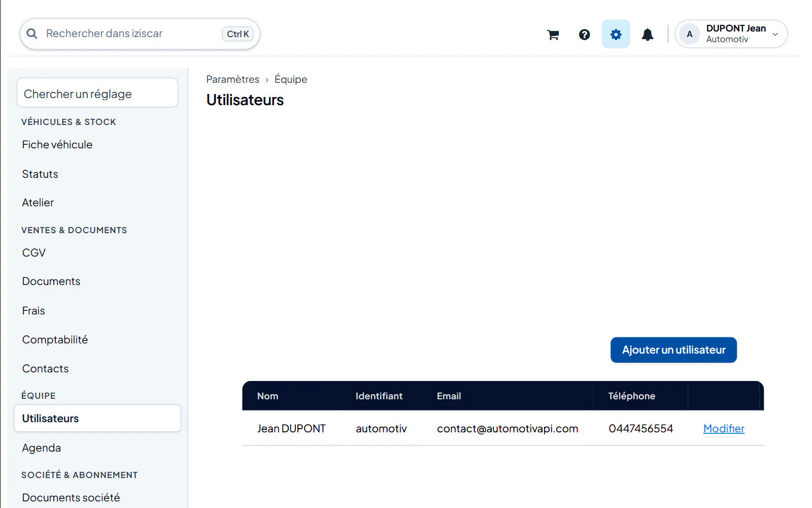Viewport: 812px width, 508px height.
Task: Open Fiche véhicule settings
Action: (57, 145)
